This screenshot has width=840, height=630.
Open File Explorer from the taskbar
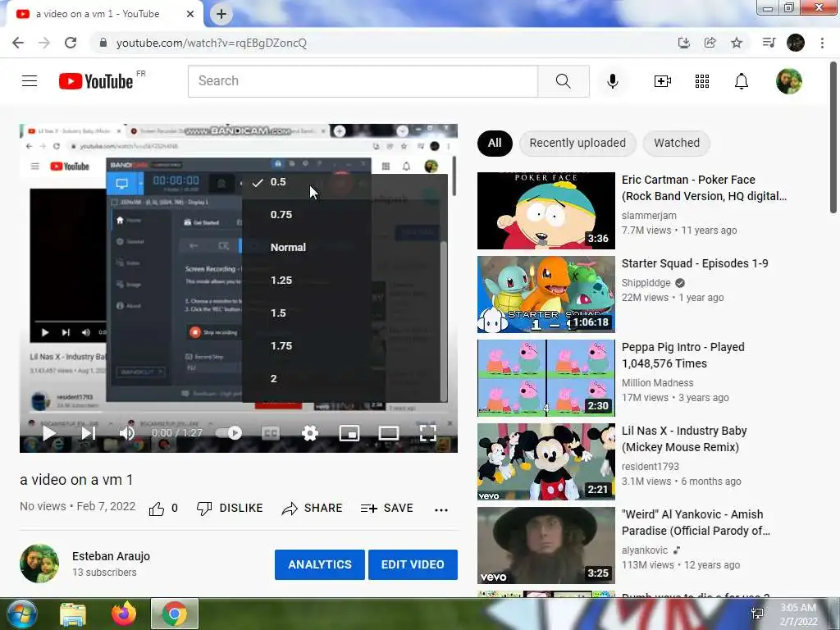pyautogui.click(x=73, y=614)
